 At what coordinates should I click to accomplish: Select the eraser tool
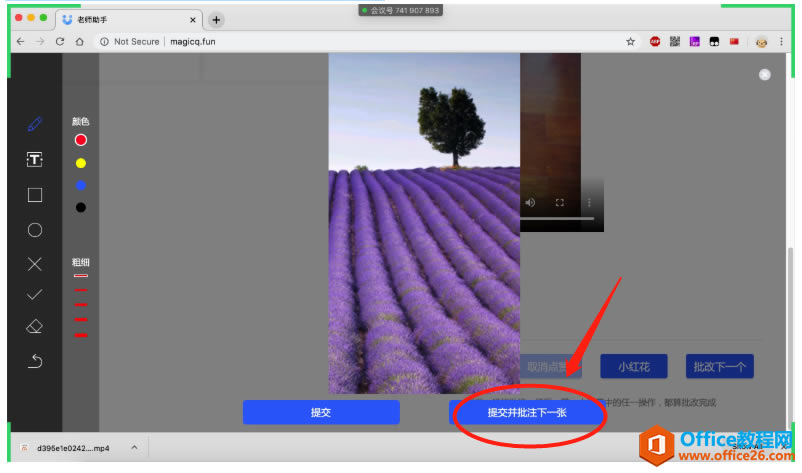[x=35, y=326]
